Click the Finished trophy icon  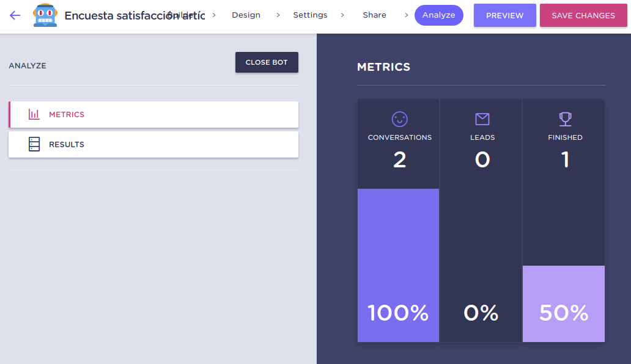click(x=565, y=119)
